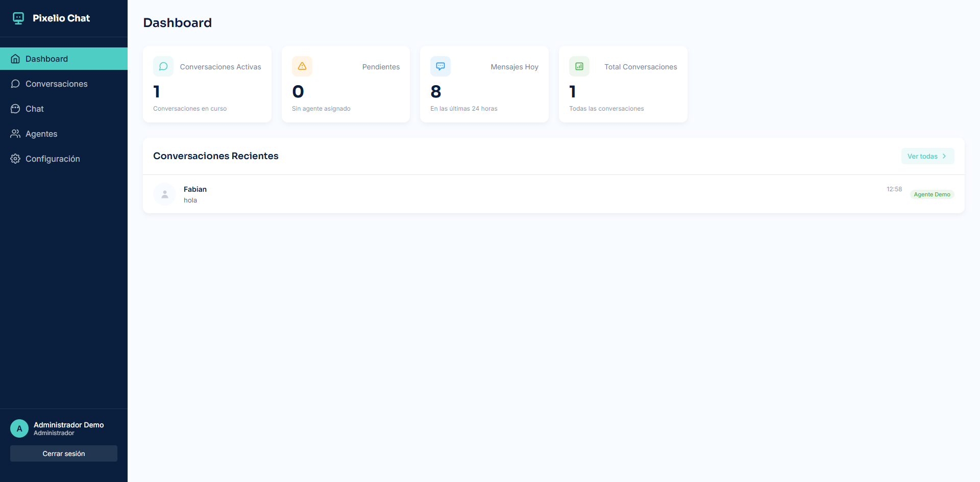Click the Pendientes warning triangle icon
980x482 pixels.
[x=302, y=66]
